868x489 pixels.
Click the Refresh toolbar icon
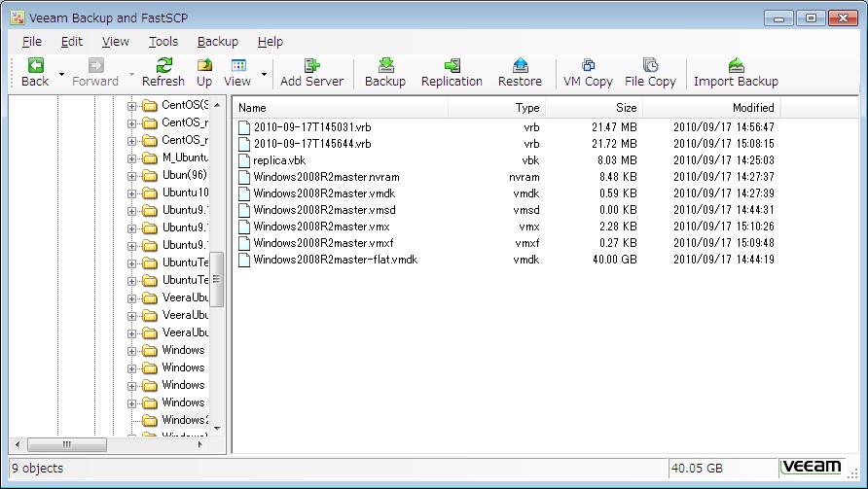163,65
